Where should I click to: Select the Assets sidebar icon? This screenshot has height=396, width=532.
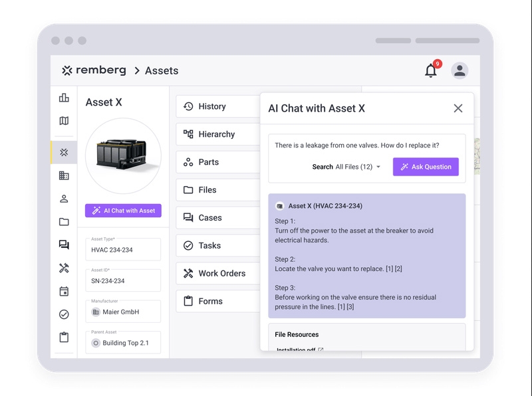pyautogui.click(x=64, y=152)
